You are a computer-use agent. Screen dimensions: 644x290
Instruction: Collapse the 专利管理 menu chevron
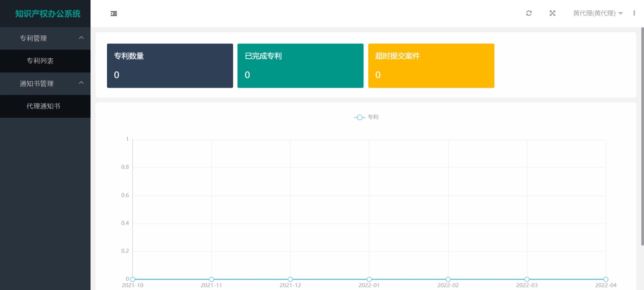81,38
